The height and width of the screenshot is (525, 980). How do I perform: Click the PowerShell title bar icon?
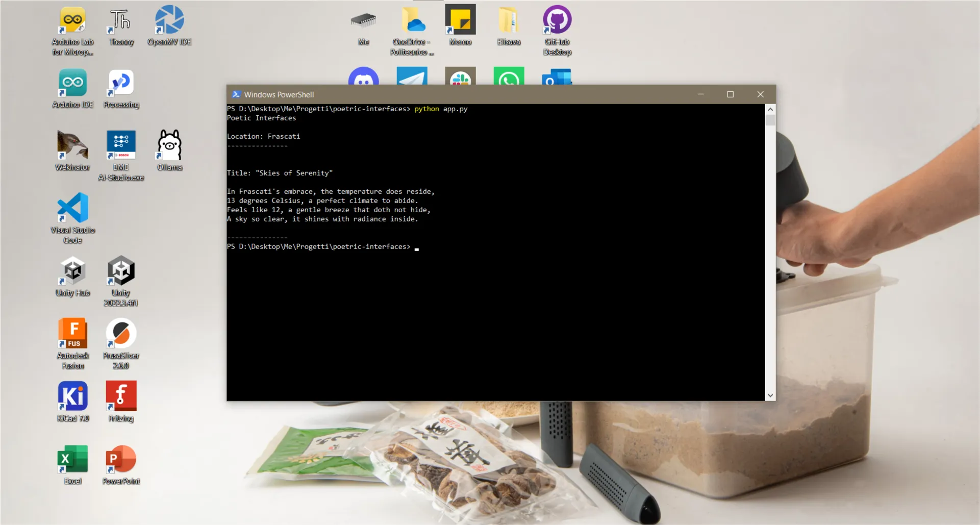236,94
